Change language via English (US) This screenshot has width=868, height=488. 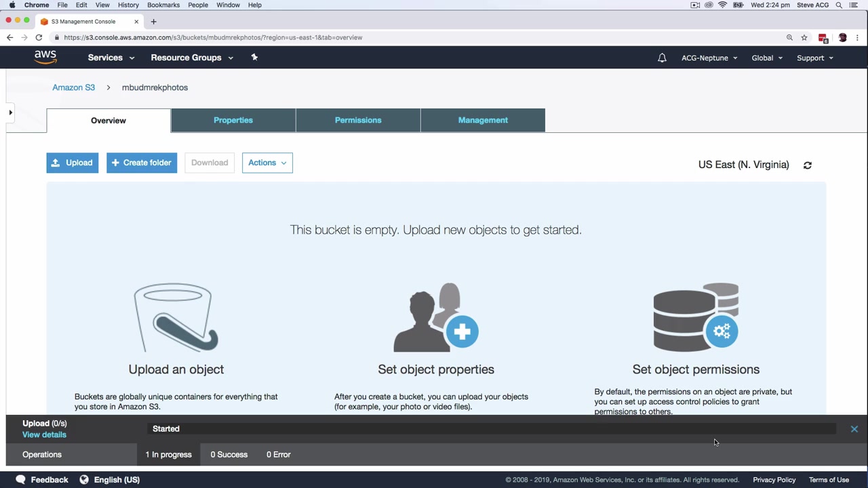[117, 480]
